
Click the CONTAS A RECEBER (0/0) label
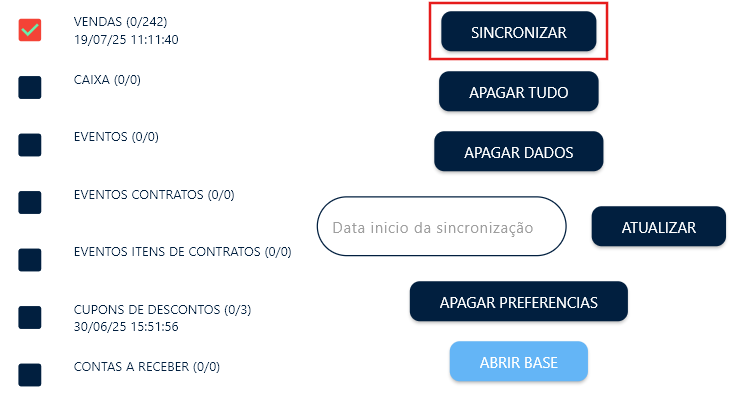(x=145, y=367)
